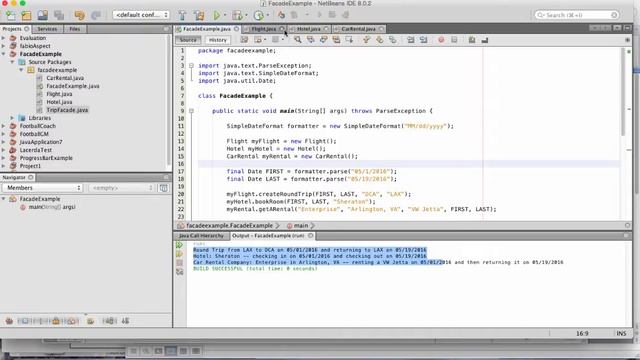Screen dimensions: 640x360
Task: Select Hotel.java in project tree
Action: (59, 102)
